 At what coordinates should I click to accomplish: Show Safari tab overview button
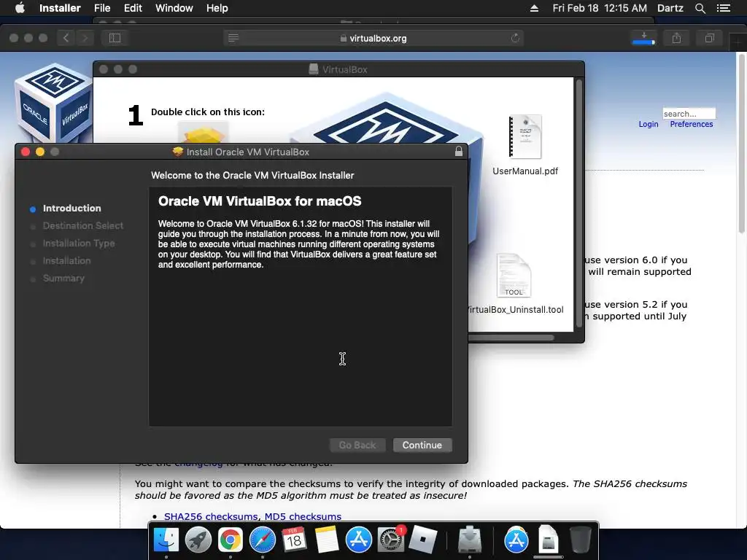(709, 38)
